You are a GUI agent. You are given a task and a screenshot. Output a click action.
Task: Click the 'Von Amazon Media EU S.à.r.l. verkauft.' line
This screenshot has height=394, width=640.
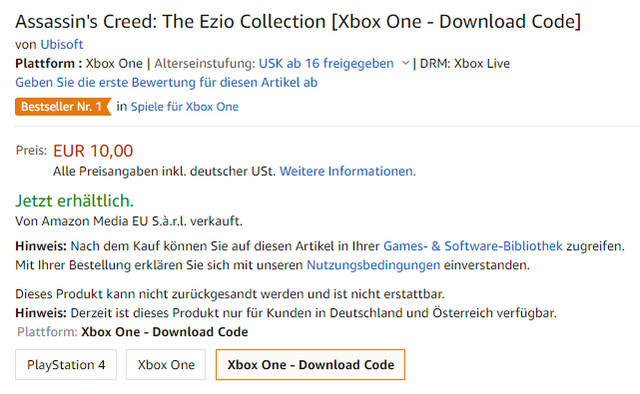pos(129,221)
